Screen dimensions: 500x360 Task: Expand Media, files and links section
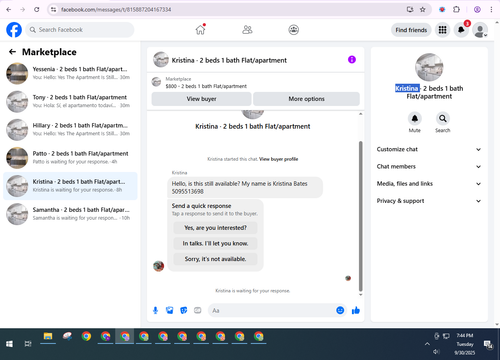pyautogui.click(x=429, y=184)
